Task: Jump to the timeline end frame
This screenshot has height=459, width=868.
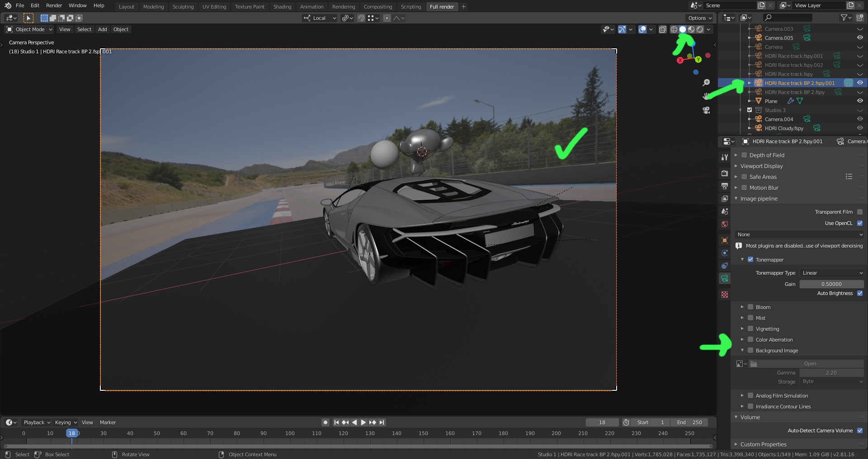Action: tap(382, 422)
